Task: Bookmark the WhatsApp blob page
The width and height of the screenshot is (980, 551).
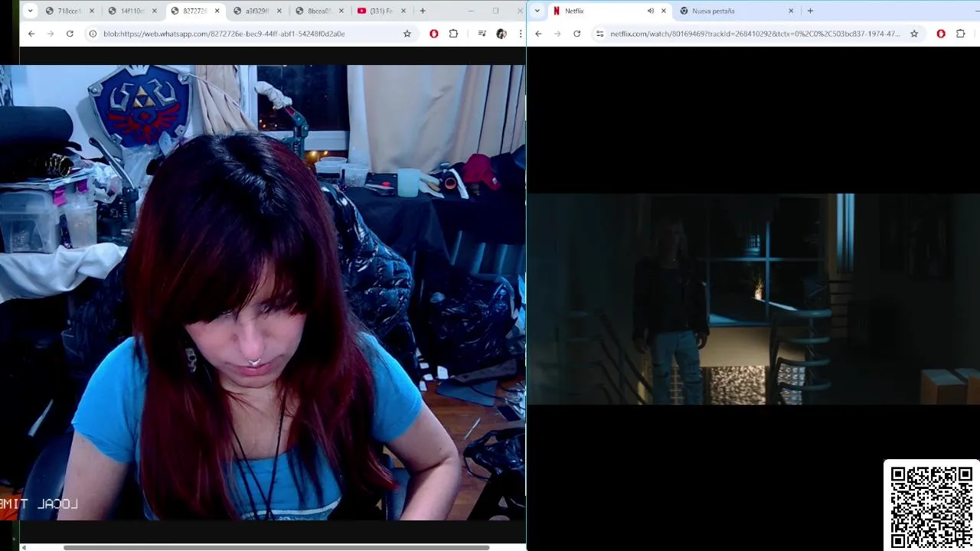Action: 407,34
